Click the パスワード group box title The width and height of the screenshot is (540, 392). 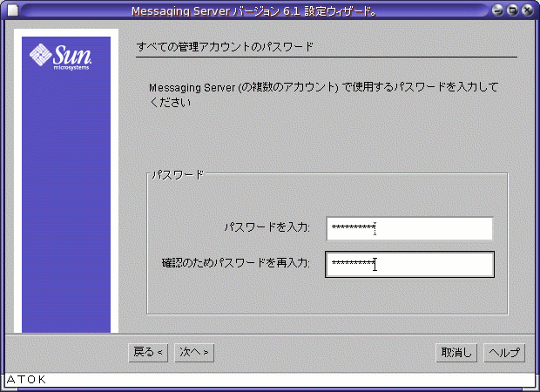pos(178,175)
